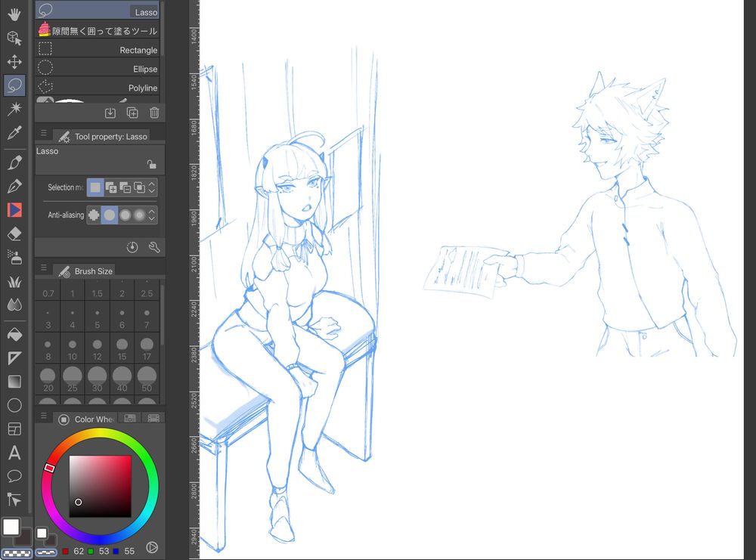The width and height of the screenshot is (756, 560).
Task: Select the red and blue Brush tool
Action: (14, 209)
